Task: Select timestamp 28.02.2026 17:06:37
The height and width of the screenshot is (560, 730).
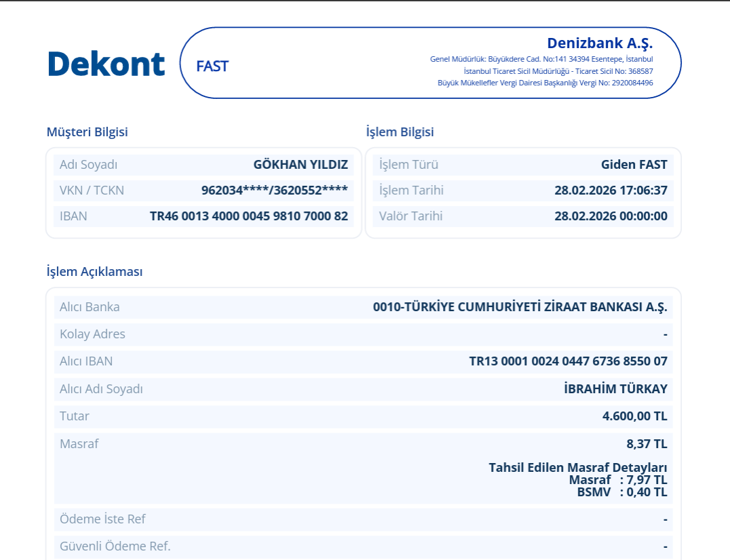Action: pyautogui.click(x=611, y=191)
